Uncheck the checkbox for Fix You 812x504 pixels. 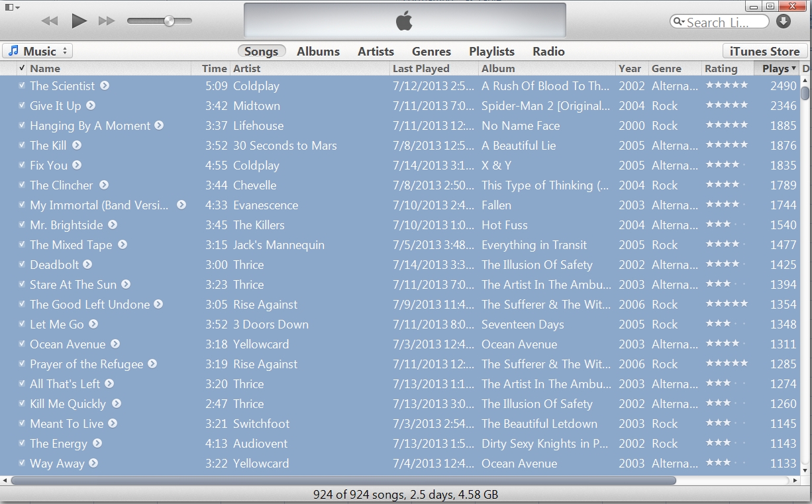(22, 165)
